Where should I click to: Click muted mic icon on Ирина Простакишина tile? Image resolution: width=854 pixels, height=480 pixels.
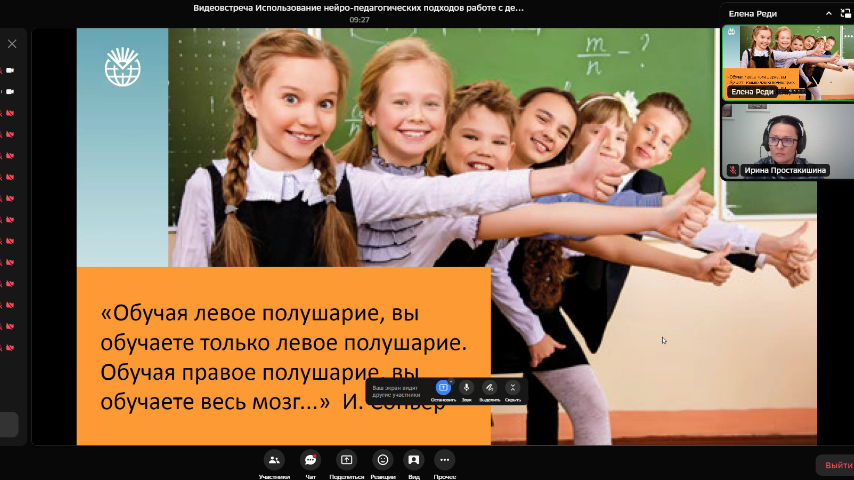click(733, 171)
